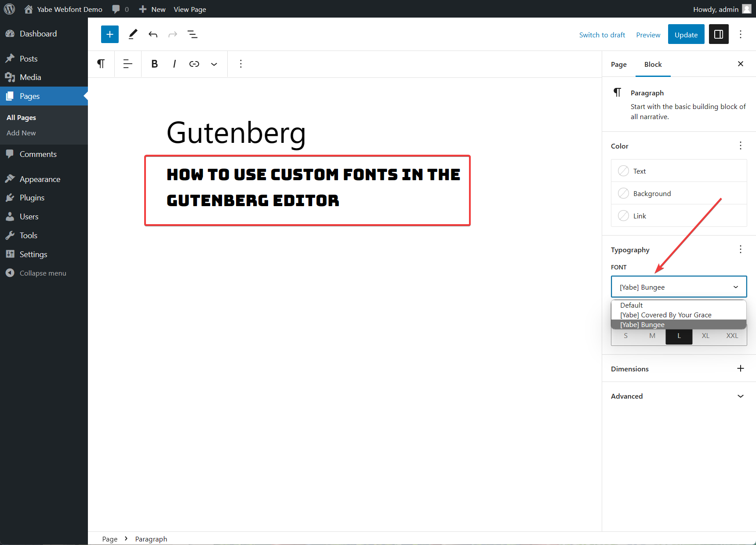Image resolution: width=756 pixels, height=545 pixels.
Task: Open Tools in the admin menu
Action: tap(44, 236)
